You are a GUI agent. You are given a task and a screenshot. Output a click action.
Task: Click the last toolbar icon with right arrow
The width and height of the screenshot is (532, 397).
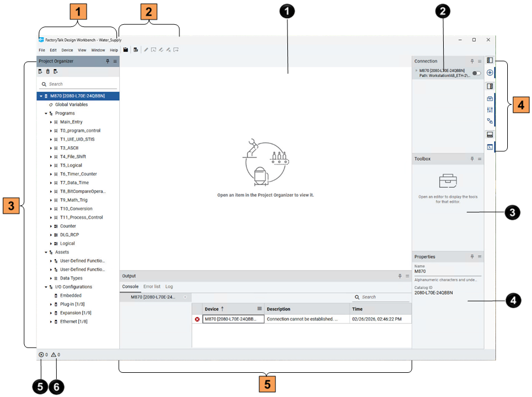coord(176,50)
